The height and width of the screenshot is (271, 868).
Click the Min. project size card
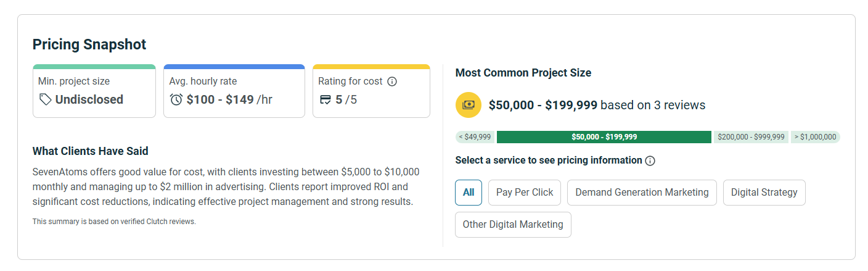click(94, 91)
